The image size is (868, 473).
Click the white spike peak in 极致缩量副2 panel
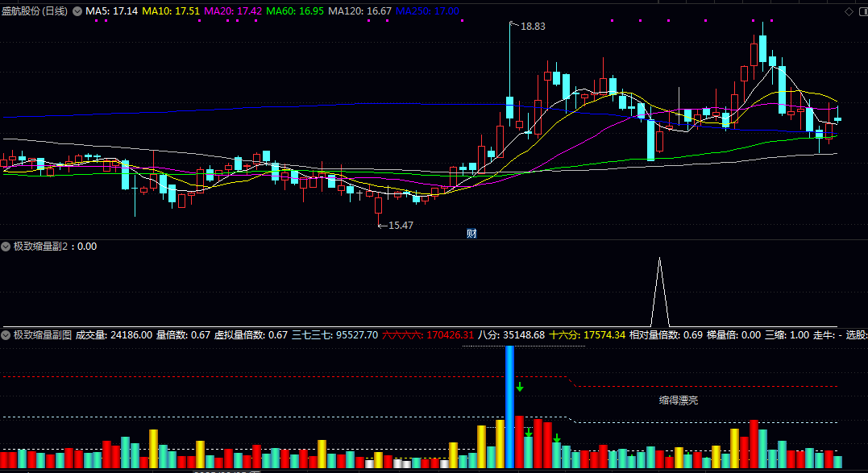pyautogui.click(x=659, y=259)
